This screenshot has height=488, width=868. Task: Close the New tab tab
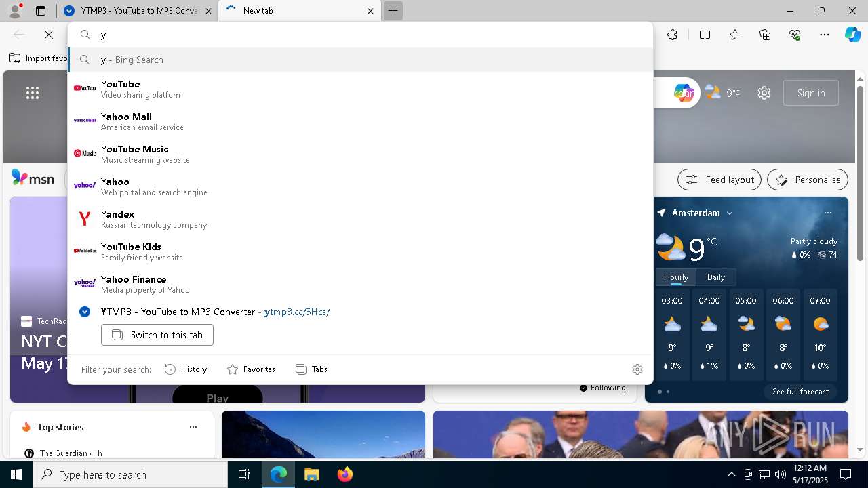[370, 11]
